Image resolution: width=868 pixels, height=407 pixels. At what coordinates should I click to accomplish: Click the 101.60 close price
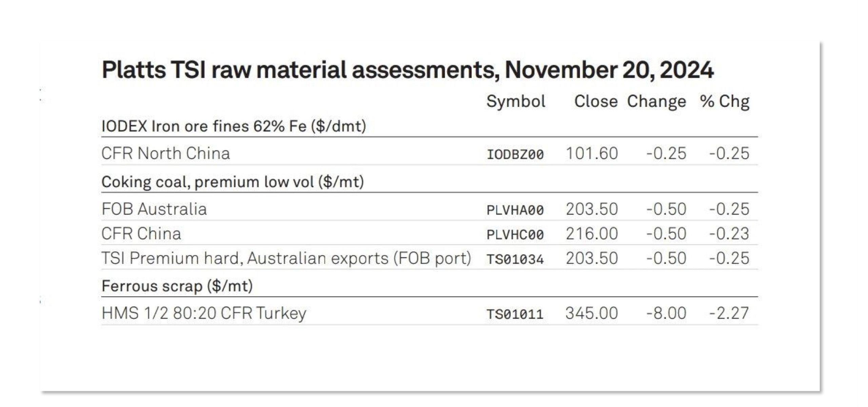coord(592,153)
